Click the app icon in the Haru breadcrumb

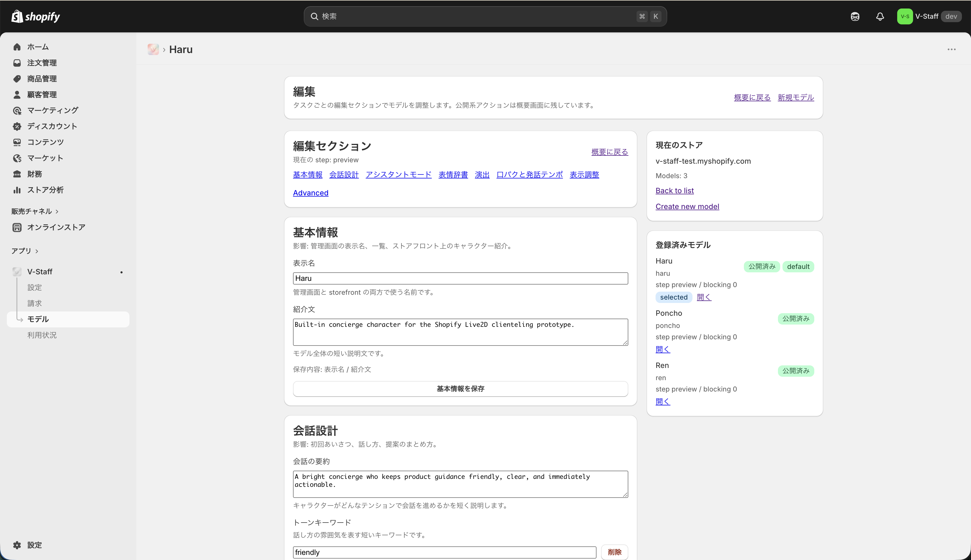153,49
